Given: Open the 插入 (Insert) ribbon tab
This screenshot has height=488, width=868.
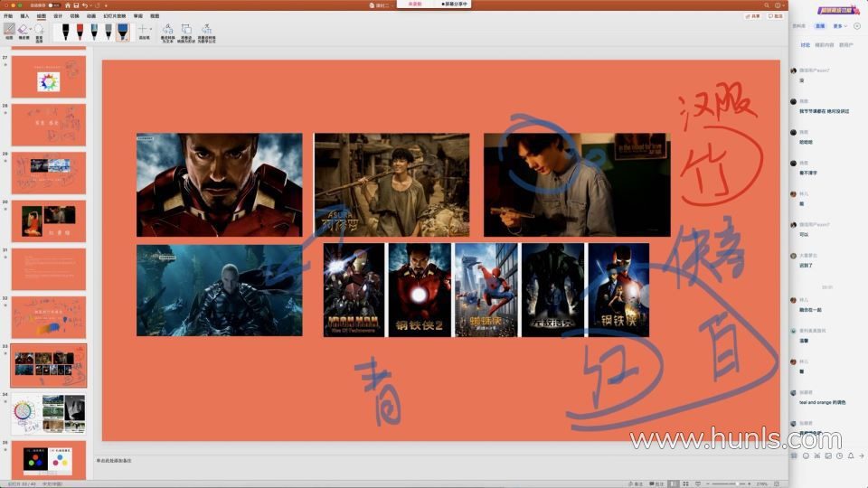Looking at the screenshot, I should click(24, 16).
